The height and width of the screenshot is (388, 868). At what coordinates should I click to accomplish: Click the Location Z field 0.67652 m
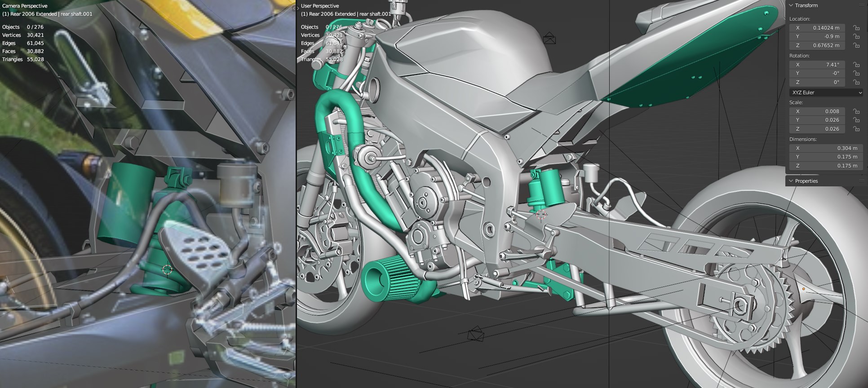point(817,45)
